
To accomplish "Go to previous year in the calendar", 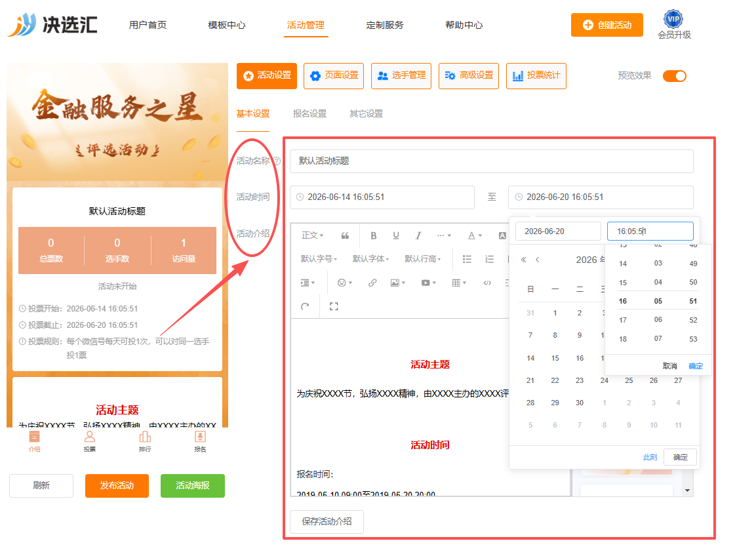I will pyautogui.click(x=524, y=260).
